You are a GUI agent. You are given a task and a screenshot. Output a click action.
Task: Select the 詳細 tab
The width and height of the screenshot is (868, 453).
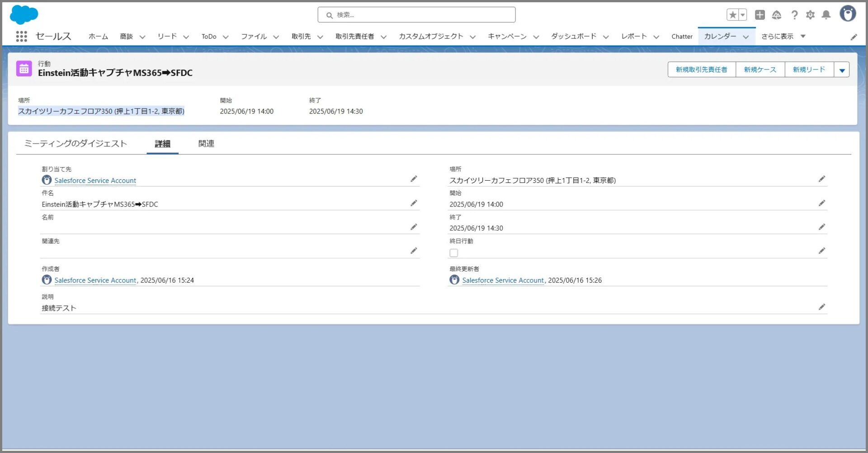click(x=162, y=144)
